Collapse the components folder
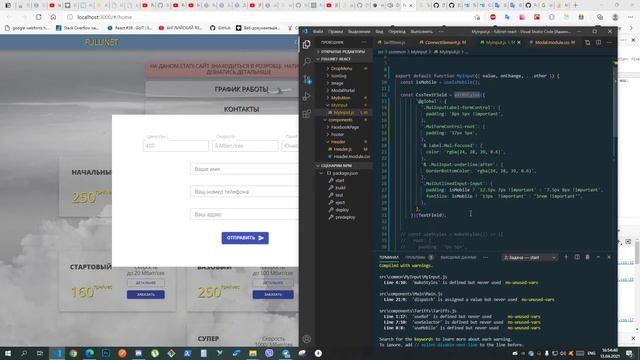 (x=340, y=120)
